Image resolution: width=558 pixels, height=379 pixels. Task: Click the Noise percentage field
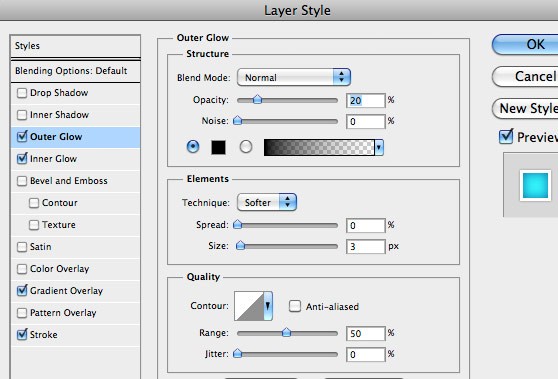[365, 122]
